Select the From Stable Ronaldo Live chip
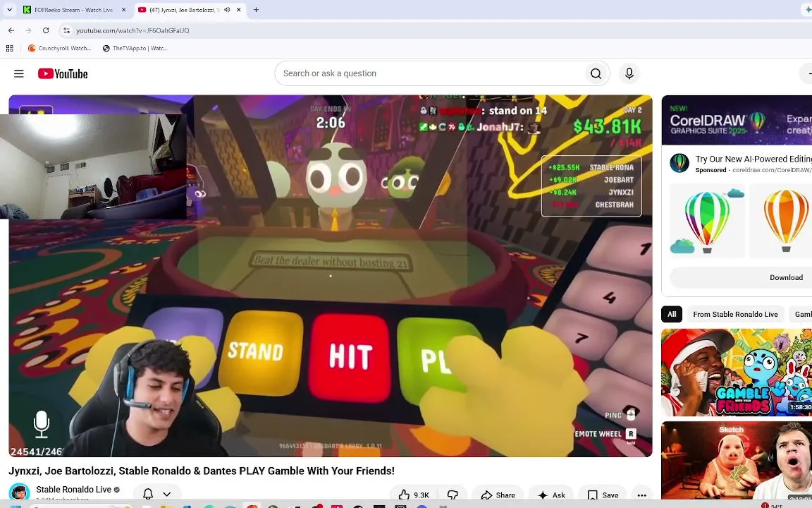Screen dimensions: 812x508 [735, 314]
